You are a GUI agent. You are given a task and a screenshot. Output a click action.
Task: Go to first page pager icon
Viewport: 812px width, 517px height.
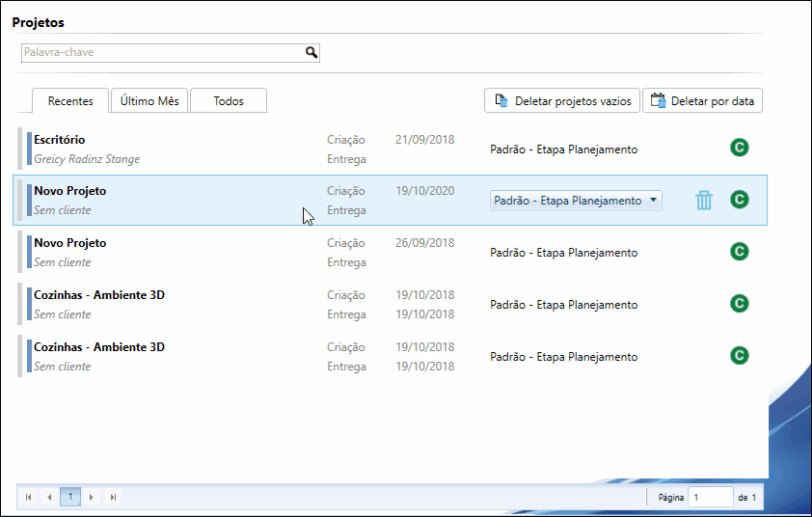point(28,498)
